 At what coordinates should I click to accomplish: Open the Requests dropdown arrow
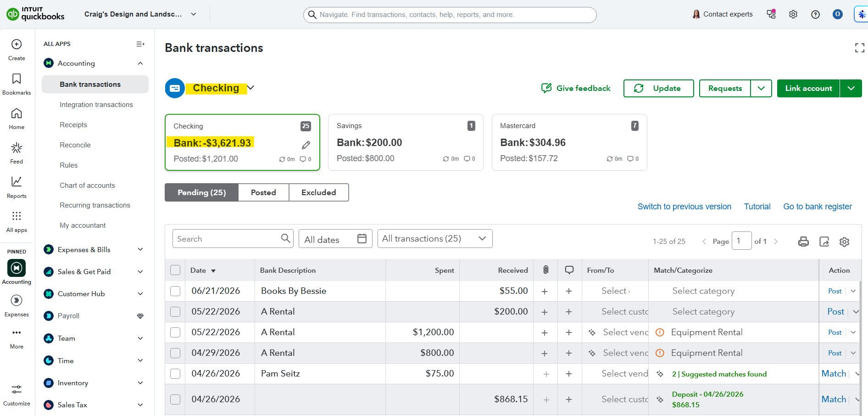coord(761,88)
